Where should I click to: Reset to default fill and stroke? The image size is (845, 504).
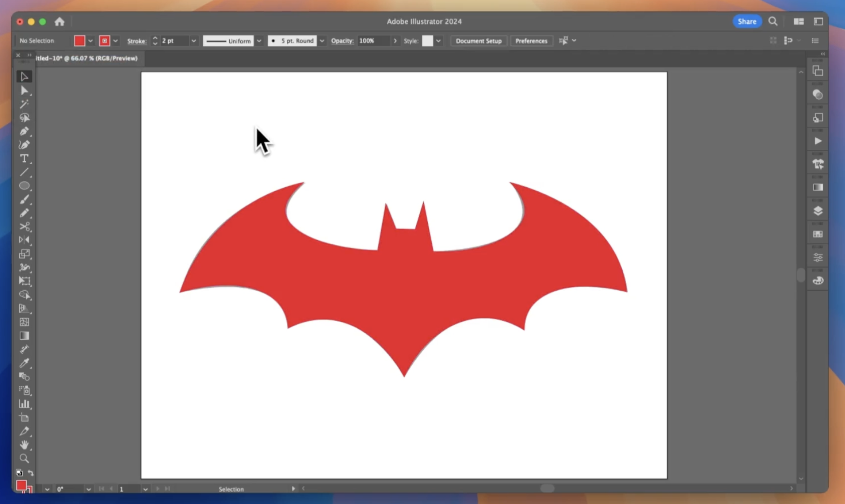(x=19, y=473)
